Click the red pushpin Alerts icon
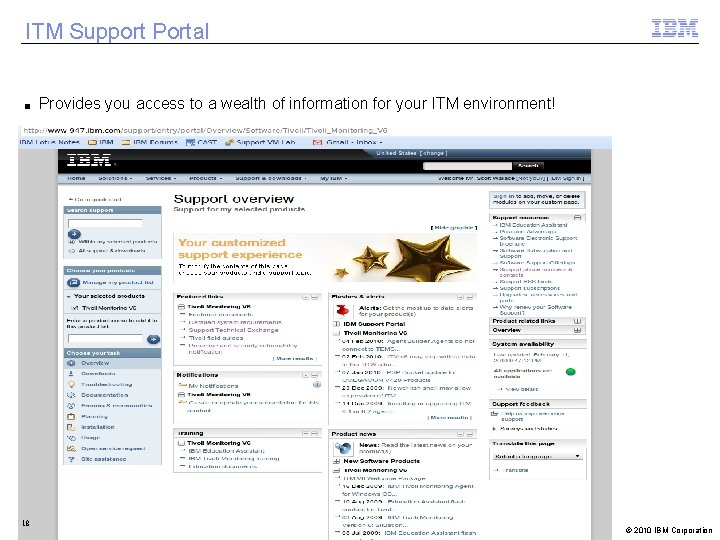The height and width of the screenshot is (540, 720). tap(341, 311)
